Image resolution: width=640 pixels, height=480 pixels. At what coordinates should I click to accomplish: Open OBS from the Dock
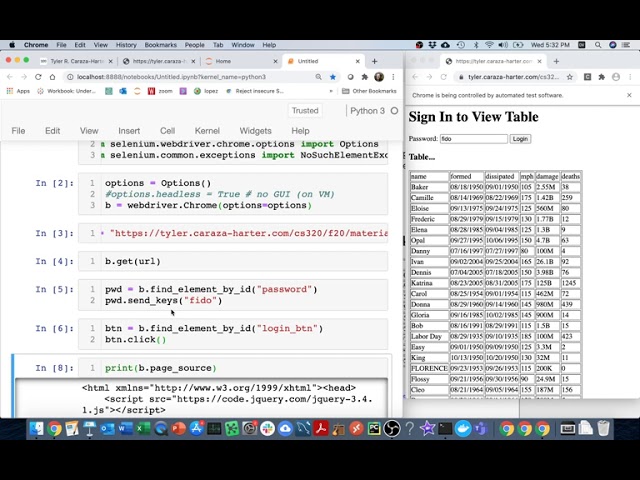392,429
